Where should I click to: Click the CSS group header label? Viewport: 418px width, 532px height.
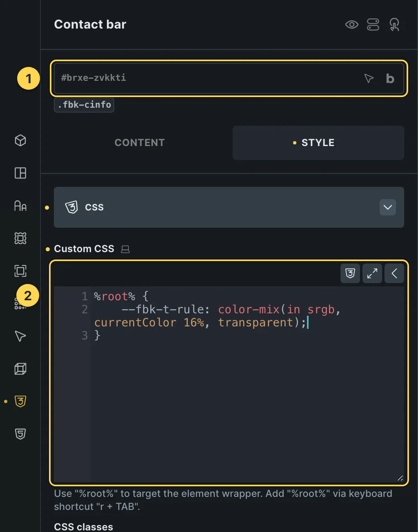point(94,207)
